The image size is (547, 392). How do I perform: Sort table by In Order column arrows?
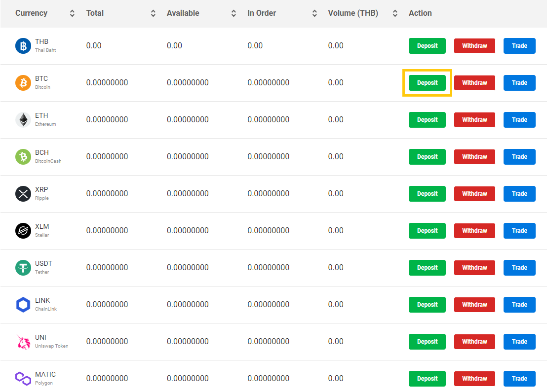[314, 13]
